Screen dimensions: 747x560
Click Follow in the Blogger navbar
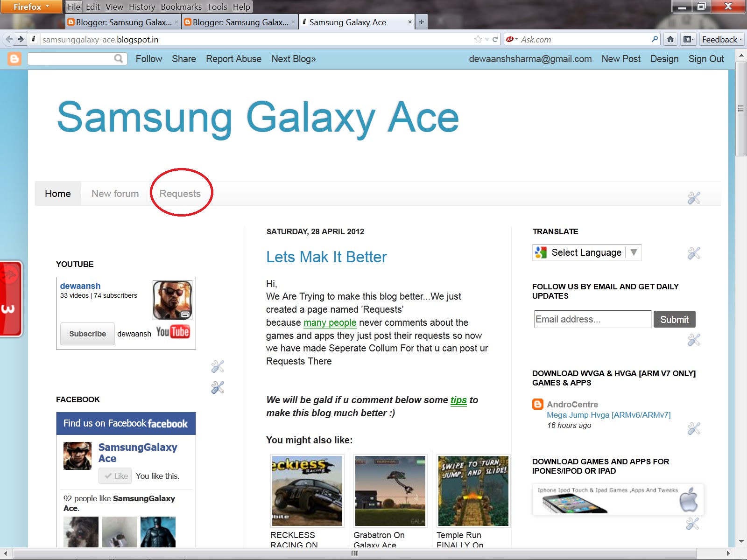coord(149,59)
